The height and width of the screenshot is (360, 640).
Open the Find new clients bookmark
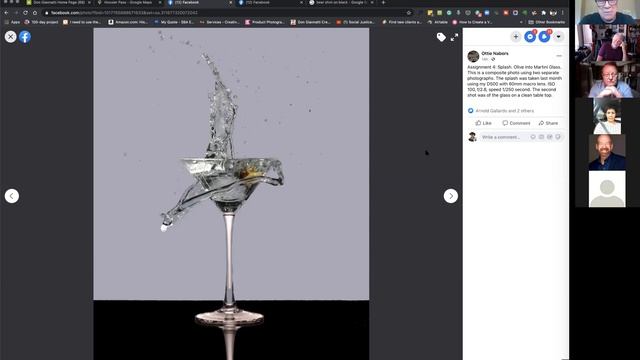tap(402, 22)
